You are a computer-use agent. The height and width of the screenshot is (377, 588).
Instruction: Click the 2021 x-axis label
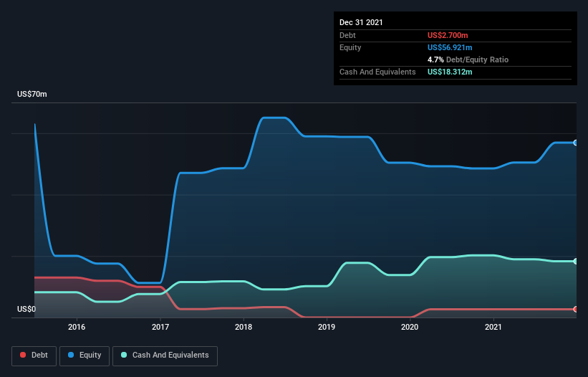click(493, 327)
